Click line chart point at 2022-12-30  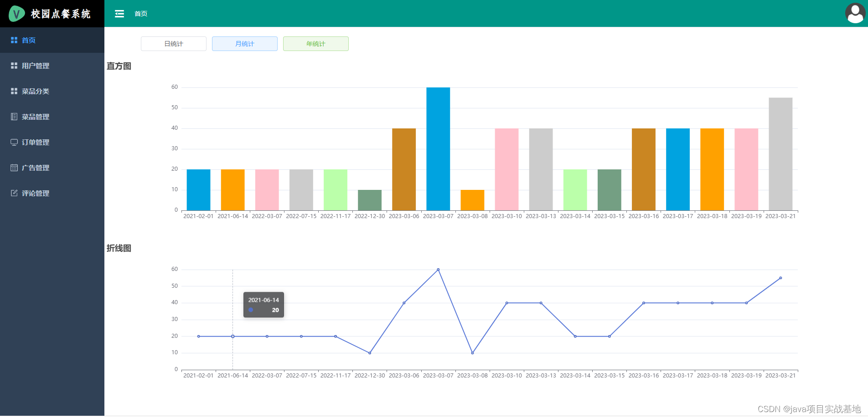tap(370, 353)
